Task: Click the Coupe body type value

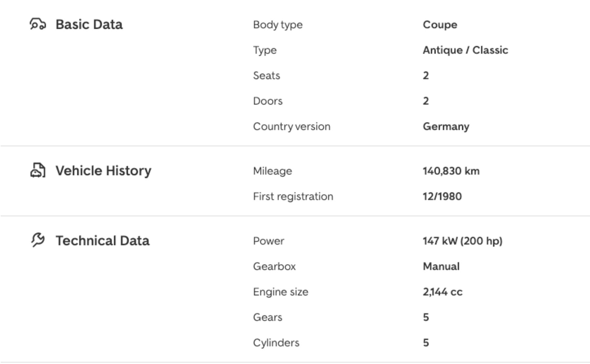Action: coord(440,25)
